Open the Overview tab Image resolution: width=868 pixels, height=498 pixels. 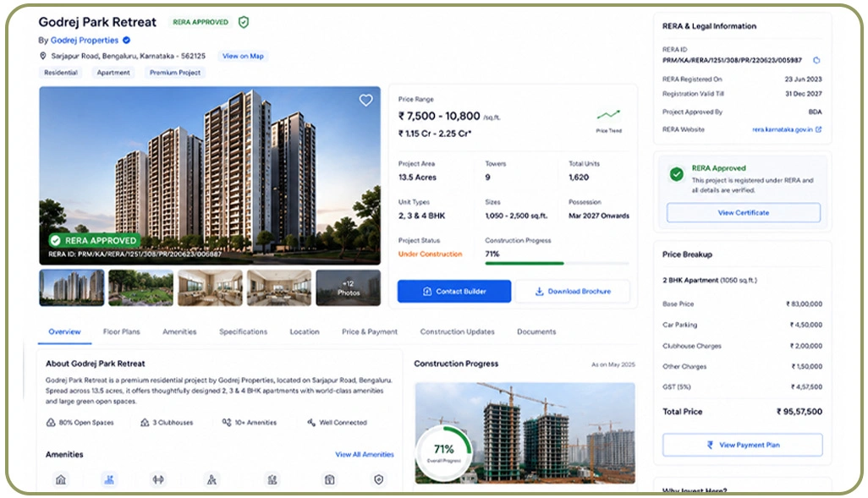[64, 331]
